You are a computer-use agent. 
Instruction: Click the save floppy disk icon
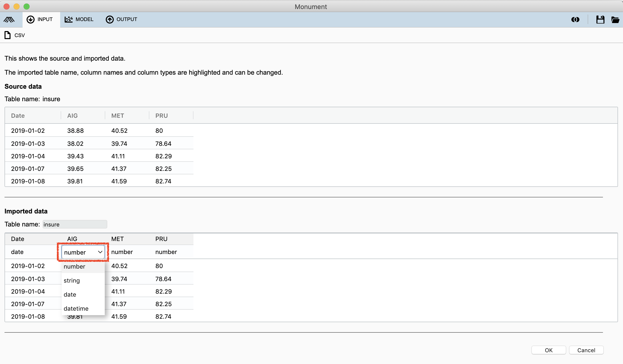[x=600, y=20]
